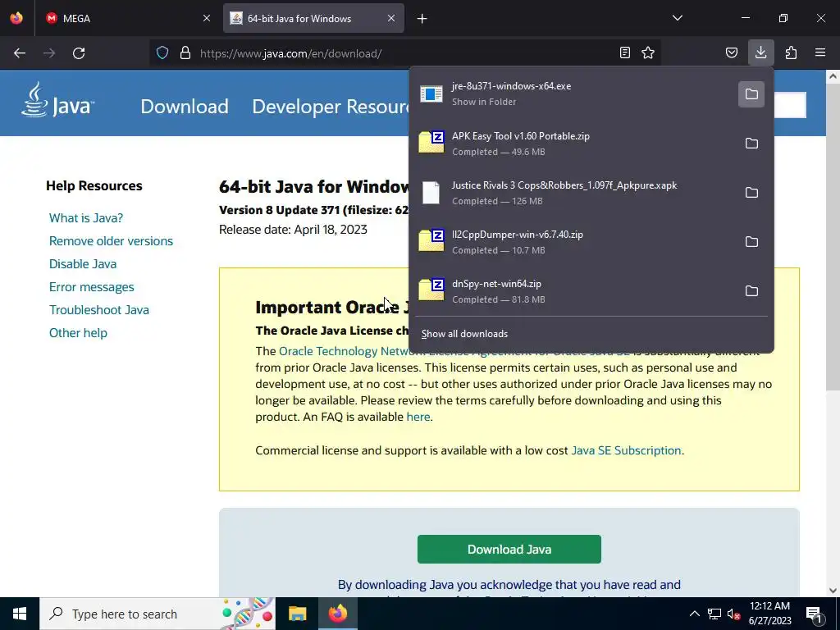Open jre-8u371-windows-x64.exe download entry

click(x=573, y=94)
